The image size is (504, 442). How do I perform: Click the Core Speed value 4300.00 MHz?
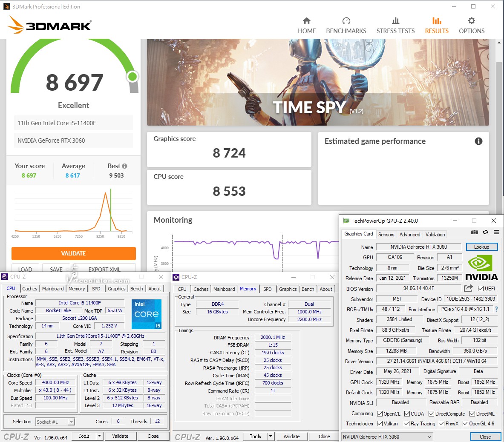pyautogui.click(x=55, y=382)
